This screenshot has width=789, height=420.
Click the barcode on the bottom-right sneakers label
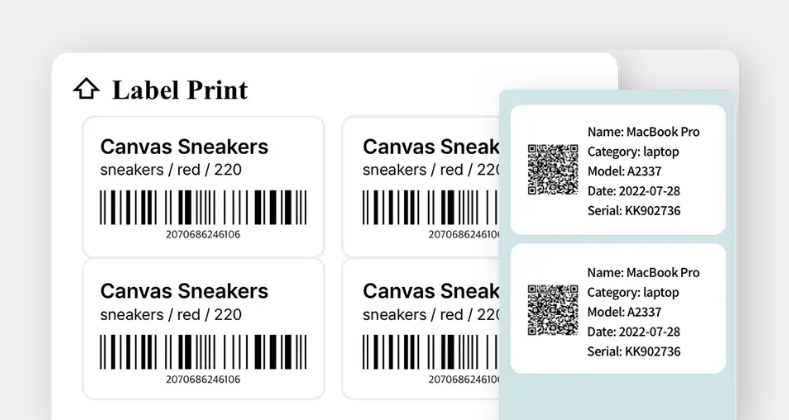(430, 352)
